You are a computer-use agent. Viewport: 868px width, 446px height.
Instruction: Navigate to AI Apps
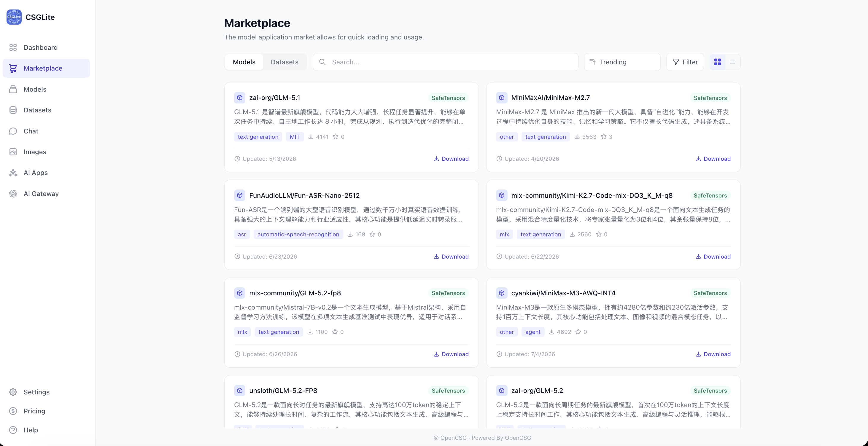click(46, 173)
